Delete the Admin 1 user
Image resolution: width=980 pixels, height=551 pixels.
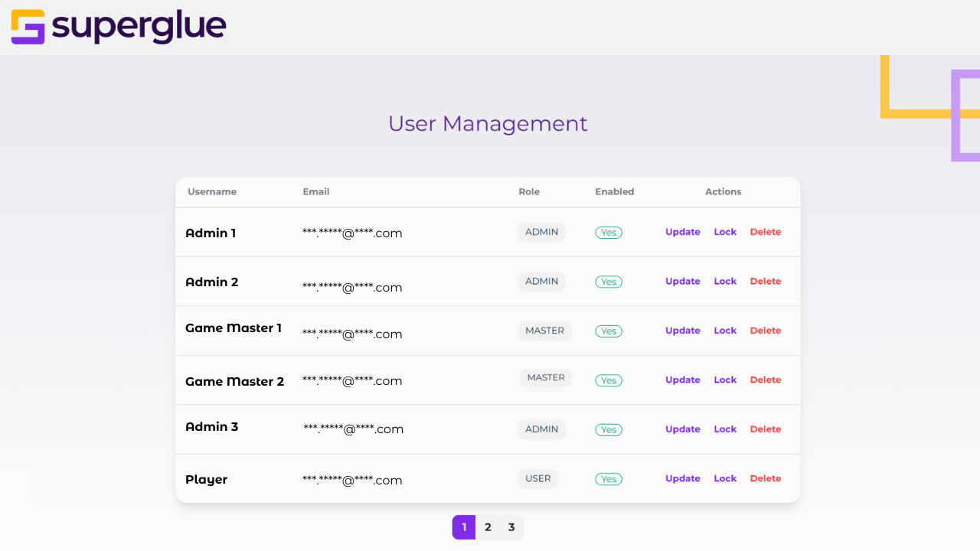coord(766,232)
